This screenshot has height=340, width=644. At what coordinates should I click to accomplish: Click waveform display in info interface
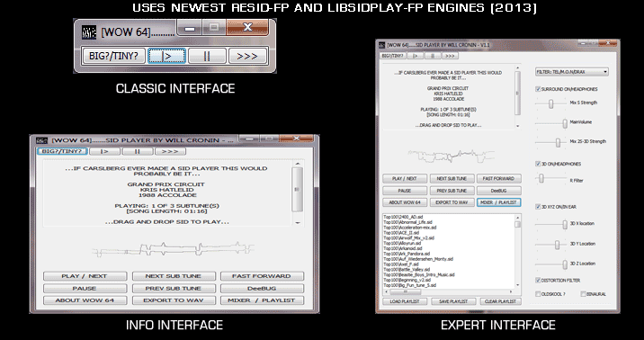click(174, 249)
